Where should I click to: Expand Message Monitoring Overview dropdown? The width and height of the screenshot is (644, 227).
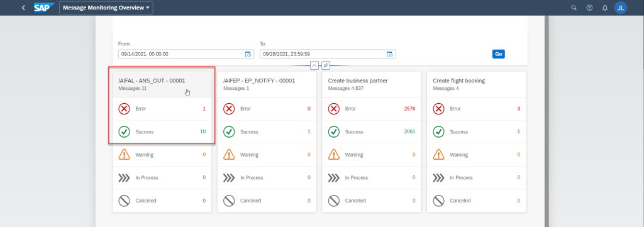[106, 8]
